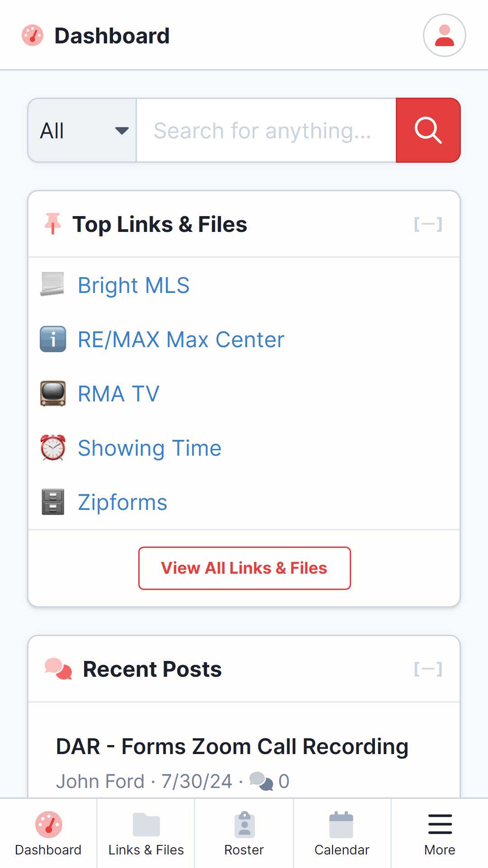Click the pushpin icon beside Top Links
The image size is (488, 868).
pos(53,224)
